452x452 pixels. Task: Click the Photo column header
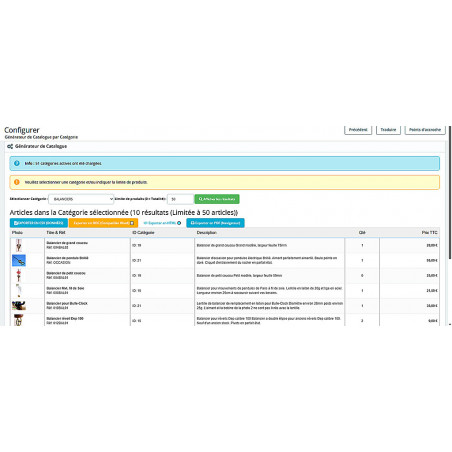(x=17, y=232)
